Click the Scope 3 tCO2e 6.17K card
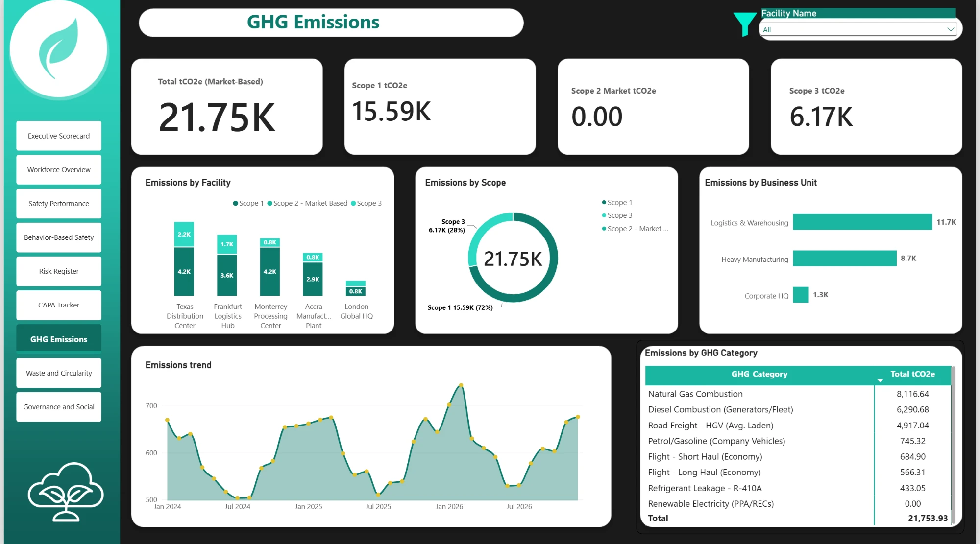This screenshot has width=980, height=544. coord(866,107)
